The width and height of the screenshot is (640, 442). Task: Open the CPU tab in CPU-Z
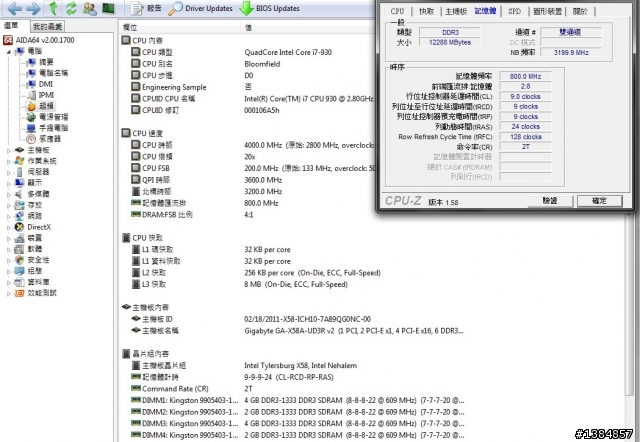click(397, 11)
